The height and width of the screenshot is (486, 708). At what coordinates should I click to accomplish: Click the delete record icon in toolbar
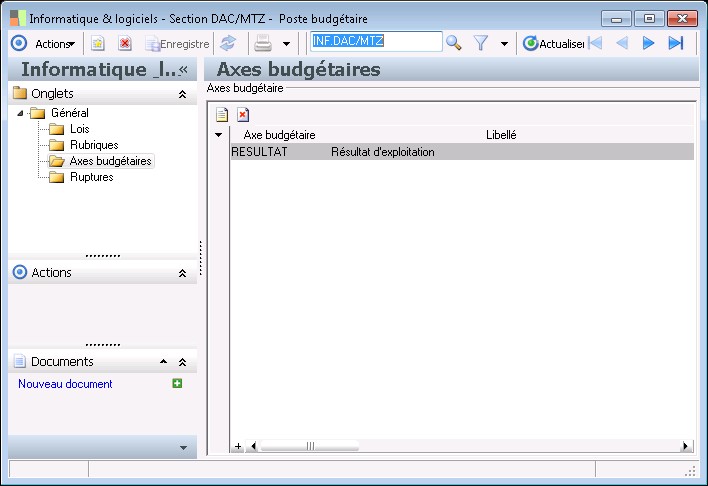tap(125, 43)
